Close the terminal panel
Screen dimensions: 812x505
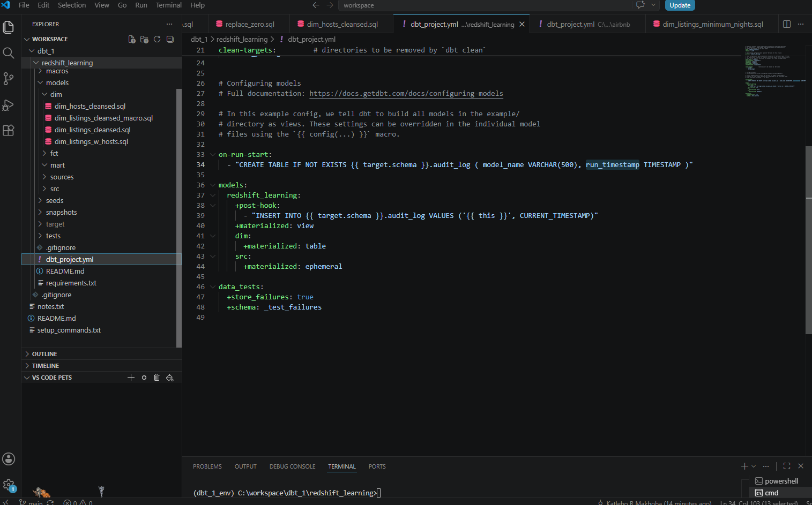[801, 466]
